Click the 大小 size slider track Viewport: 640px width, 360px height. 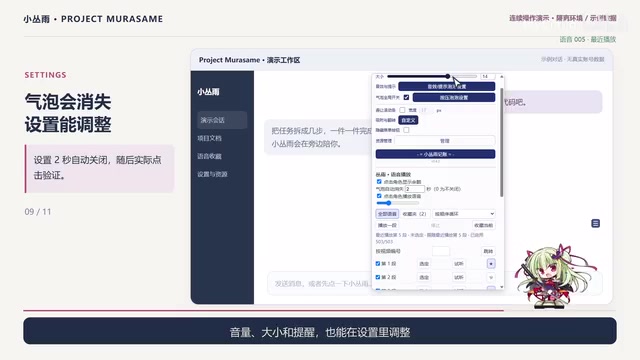tap(432, 76)
